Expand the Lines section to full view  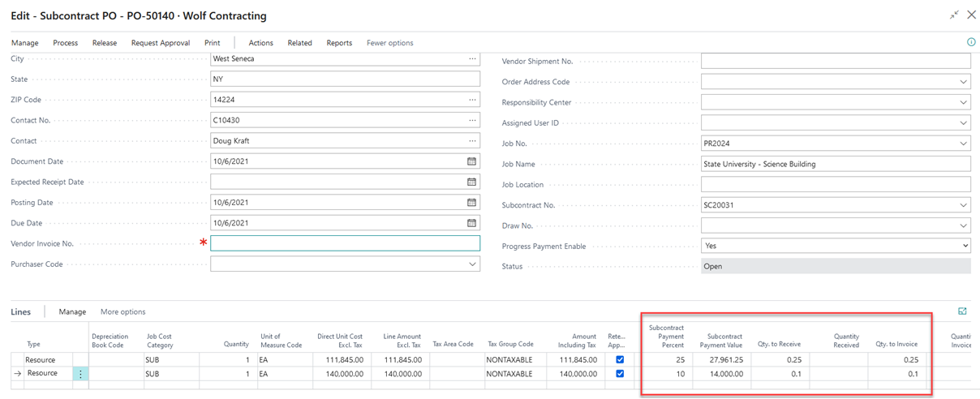(962, 311)
